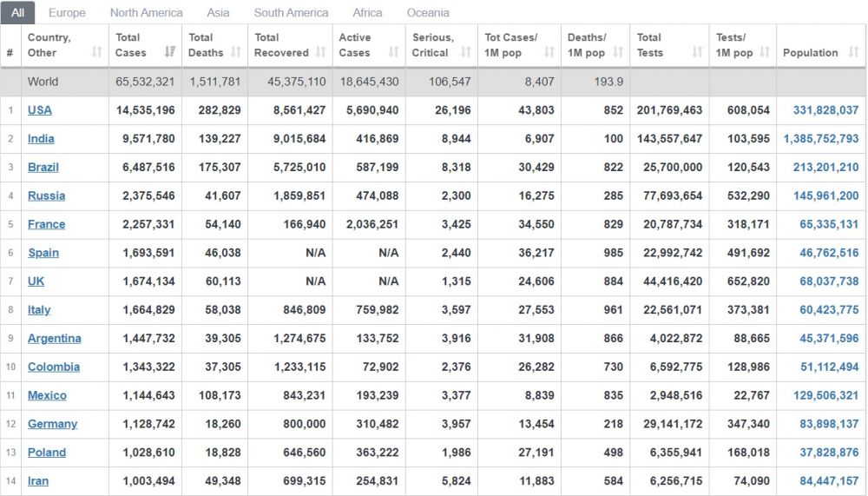Image resolution: width=868 pixels, height=496 pixels.
Task: Click Tot Cases/1M pop sort icon
Action: pyautogui.click(x=549, y=52)
